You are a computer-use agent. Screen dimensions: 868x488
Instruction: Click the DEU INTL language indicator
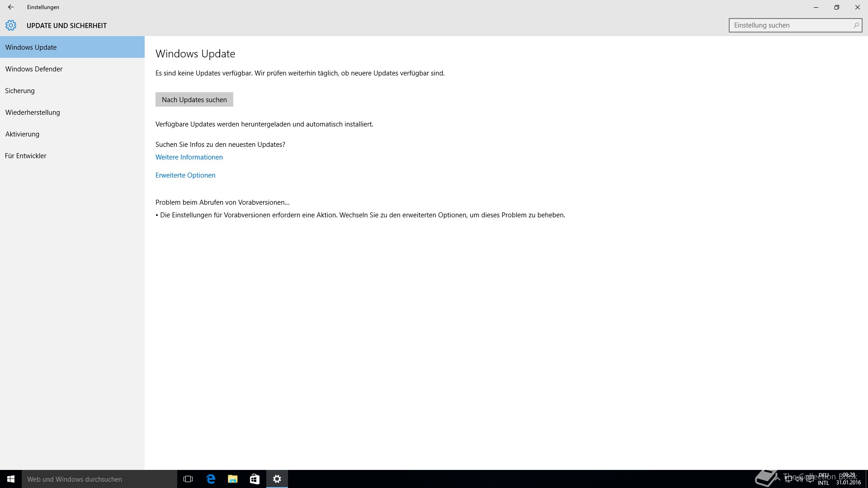[823, 479]
